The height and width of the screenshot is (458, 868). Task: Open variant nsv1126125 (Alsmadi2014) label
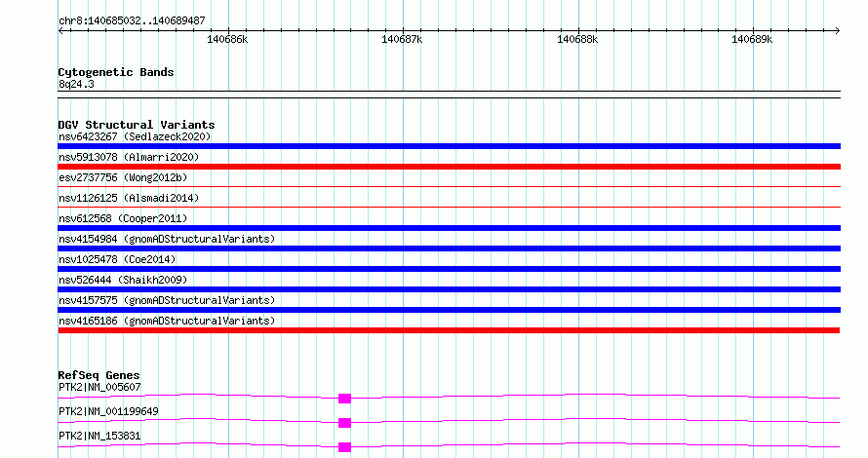(x=129, y=198)
